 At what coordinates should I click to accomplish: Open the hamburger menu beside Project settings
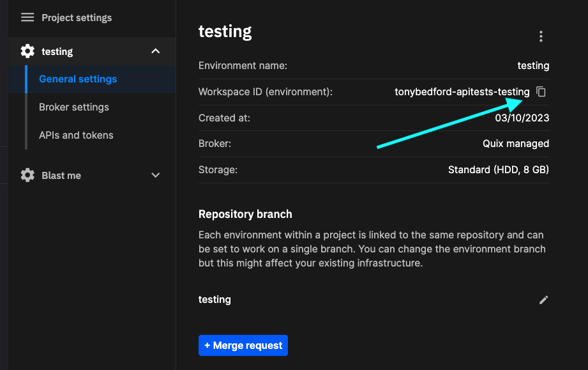(27, 17)
